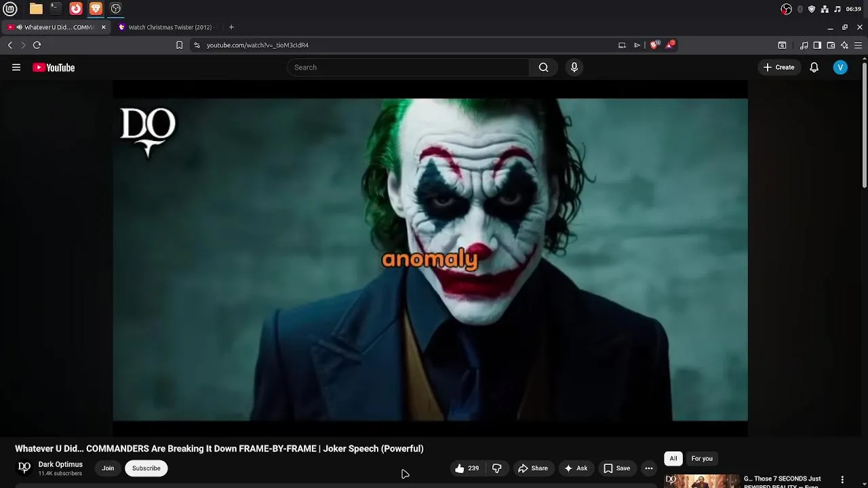868x488 pixels.
Task: Dislike the video
Action: [497, 468]
